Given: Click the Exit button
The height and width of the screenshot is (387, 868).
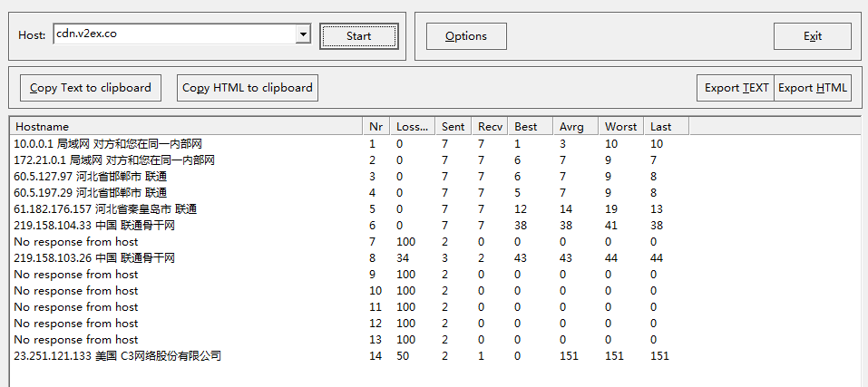Looking at the screenshot, I should (812, 36).
